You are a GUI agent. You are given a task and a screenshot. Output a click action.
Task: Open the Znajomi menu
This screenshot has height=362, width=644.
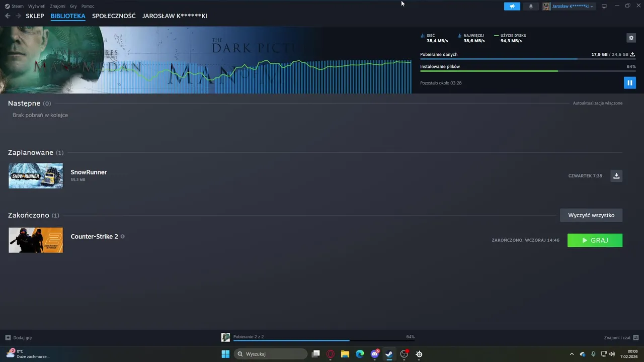pos(57,6)
